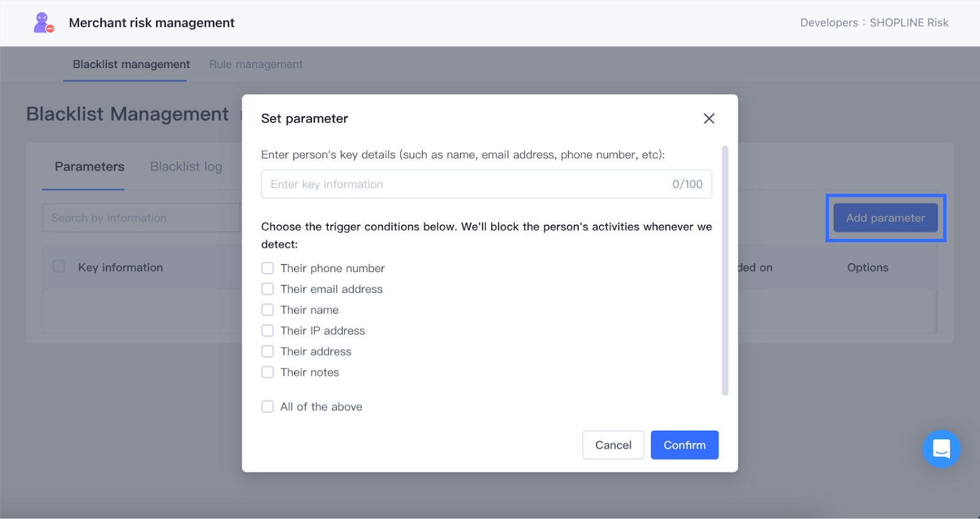The width and height of the screenshot is (980, 519).
Task: Open the chat support bubble
Action: [x=941, y=449]
